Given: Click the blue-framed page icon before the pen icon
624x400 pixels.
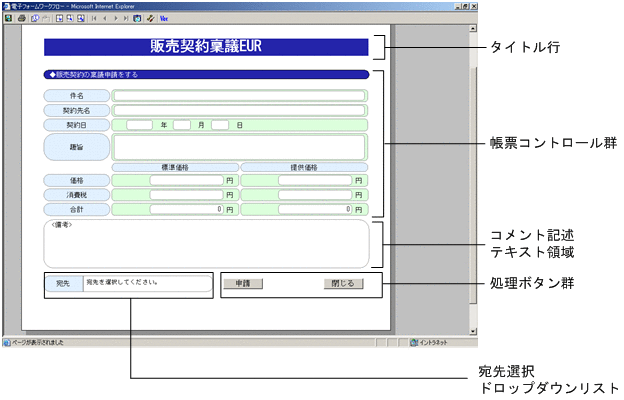Looking at the screenshot, I should (137, 18).
